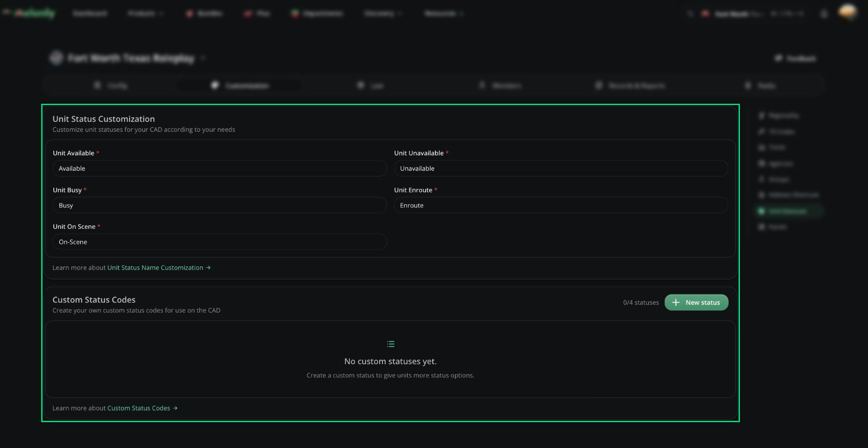This screenshot has height=448, width=868.
Task: Switch to the Customization tab
Action: coord(240,86)
